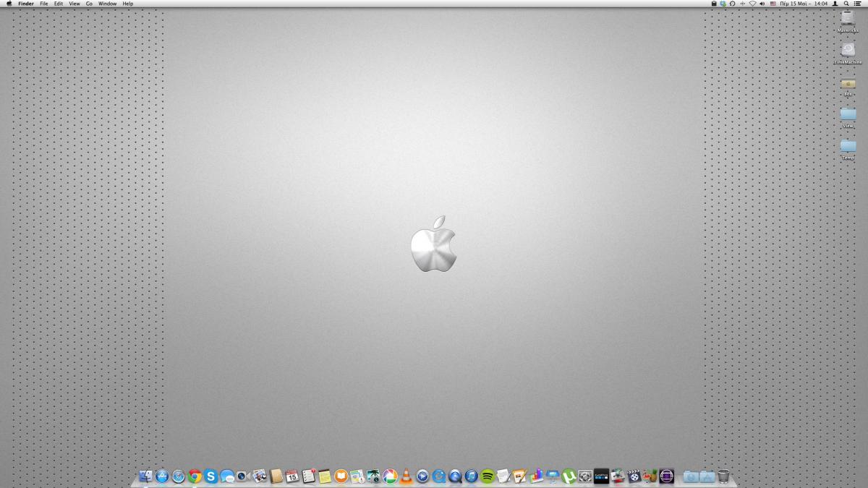
Task: Open the Trash in the Dock
Action: (x=723, y=476)
